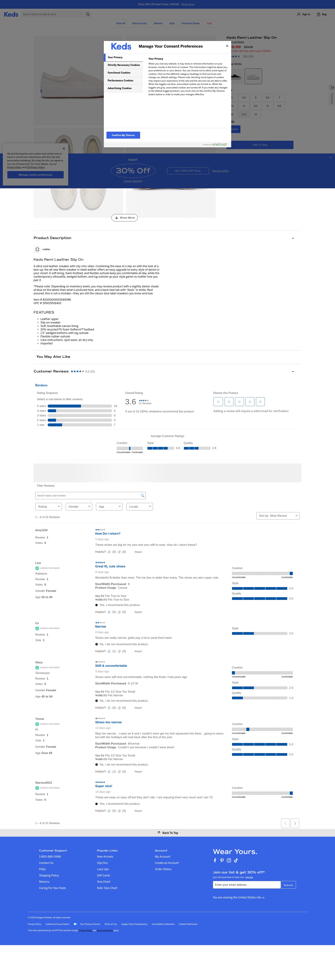335x980 pixels.
Task: Thumbs up Amy1234's 'How Do I return?' review
Action: (x=109, y=552)
